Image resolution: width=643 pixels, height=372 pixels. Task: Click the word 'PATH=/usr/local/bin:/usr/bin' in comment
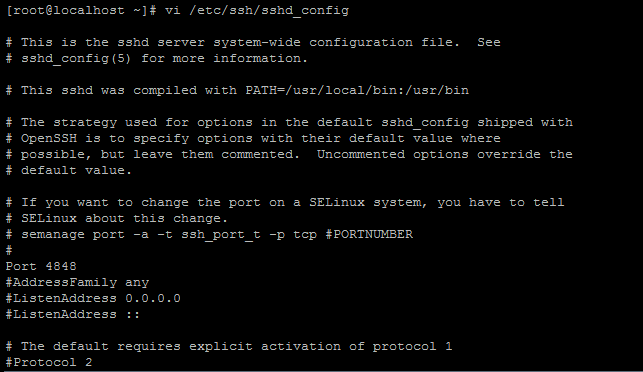pos(357,90)
